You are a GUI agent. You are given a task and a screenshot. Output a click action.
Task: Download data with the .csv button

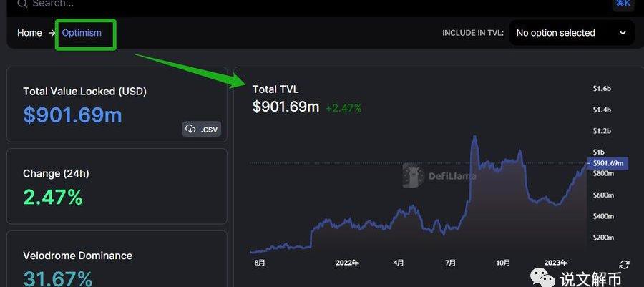[201, 129]
